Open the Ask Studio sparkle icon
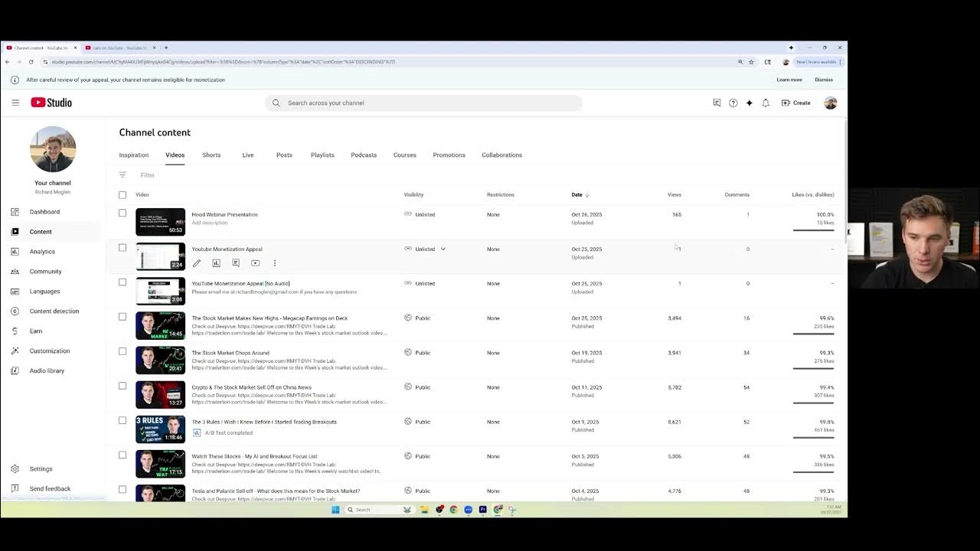 750,103
